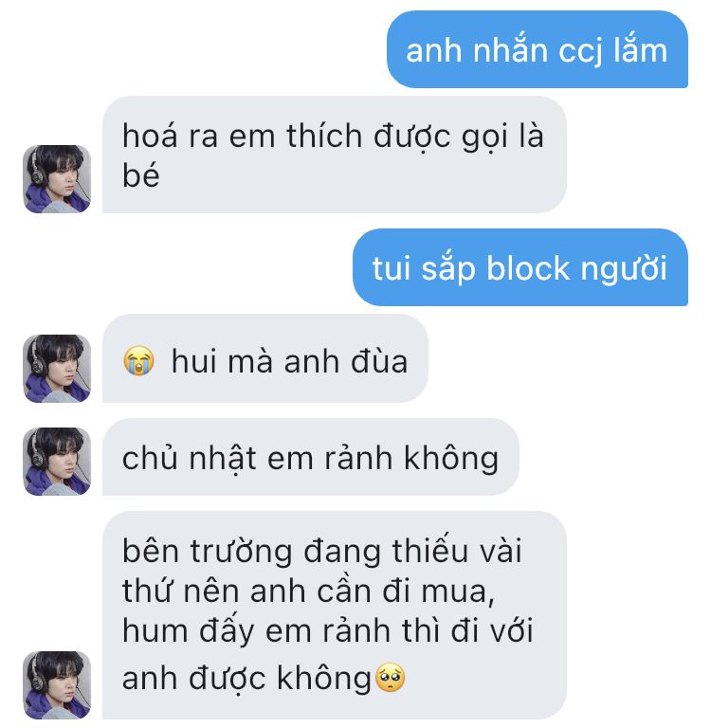The image size is (711, 728).
Task: Select the words "chủ nhật" in the message
Action: point(190,458)
